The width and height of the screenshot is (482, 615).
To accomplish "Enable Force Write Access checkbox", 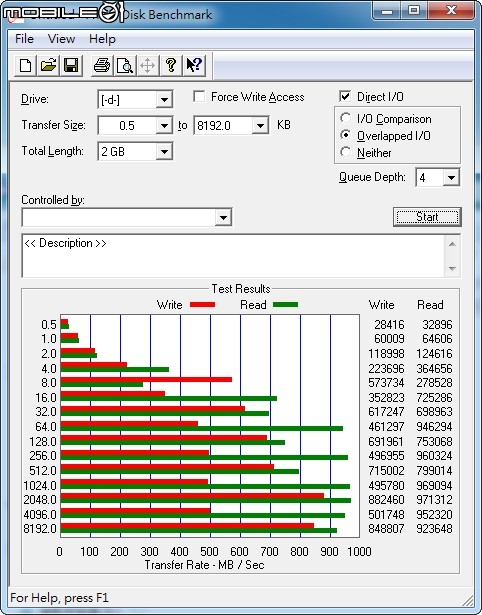I will pos(199,96).
